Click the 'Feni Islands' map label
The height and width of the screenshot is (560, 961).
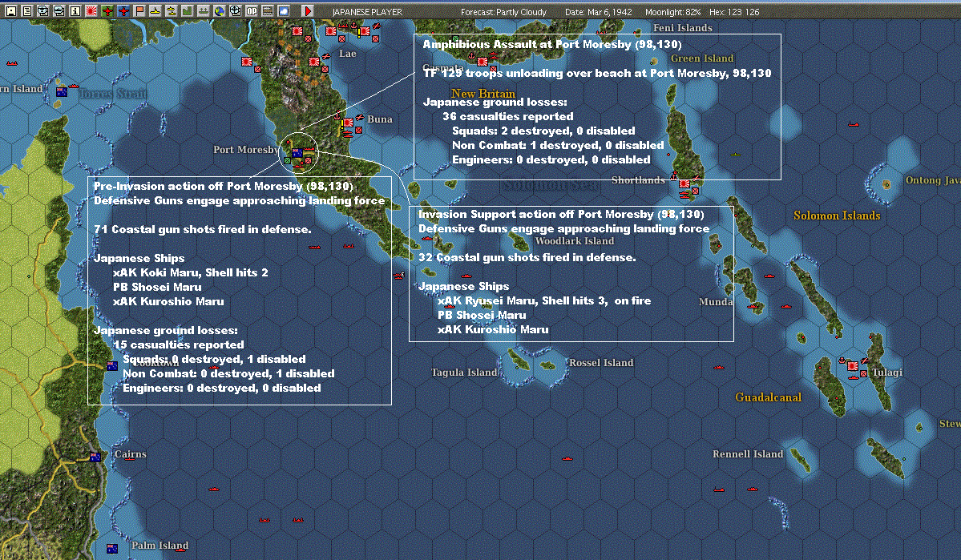[x=683, y=27]
